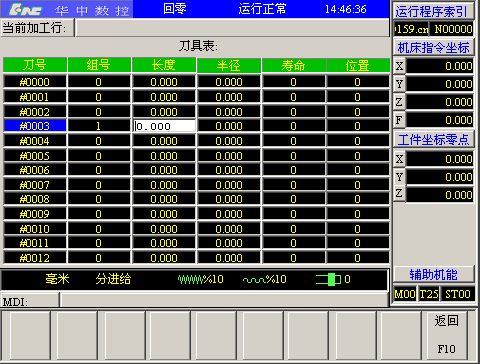Screen dimensions: 480x364
Task: Click the 寿命 column header
Action: tap(293, 65)
